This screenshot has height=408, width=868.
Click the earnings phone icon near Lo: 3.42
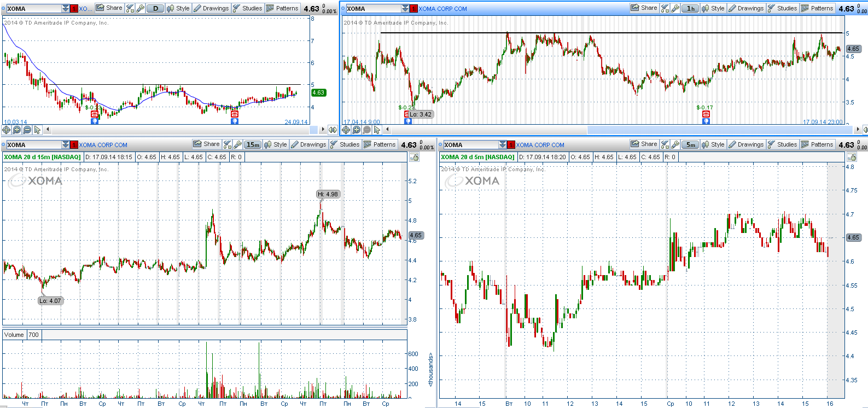click(x=407, y=114)
